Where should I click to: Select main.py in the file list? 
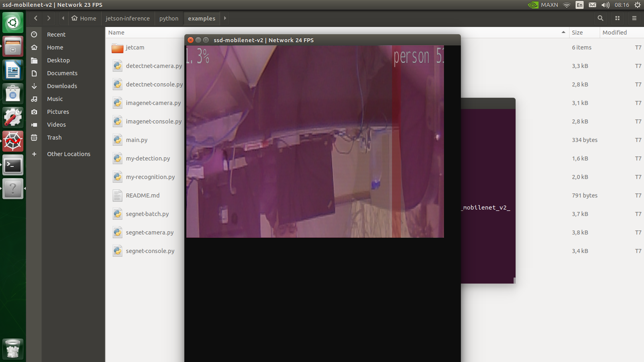136,140
